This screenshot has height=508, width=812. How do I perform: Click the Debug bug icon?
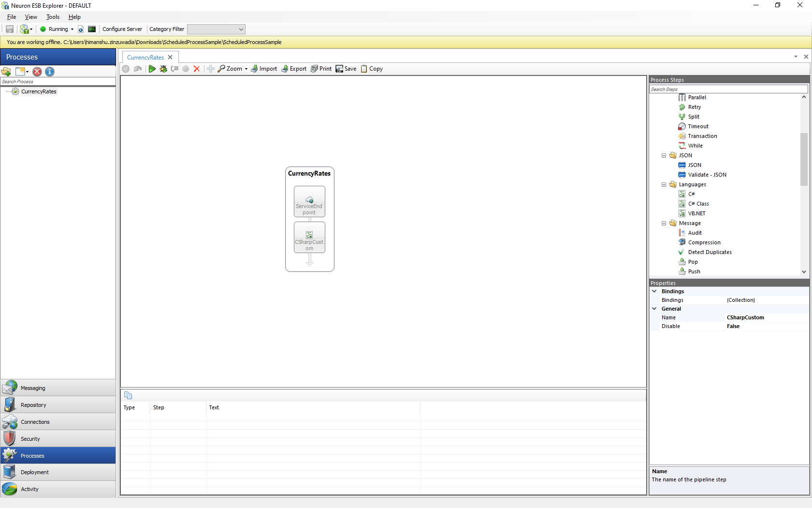pyautogui.click(x=163, y=69)
